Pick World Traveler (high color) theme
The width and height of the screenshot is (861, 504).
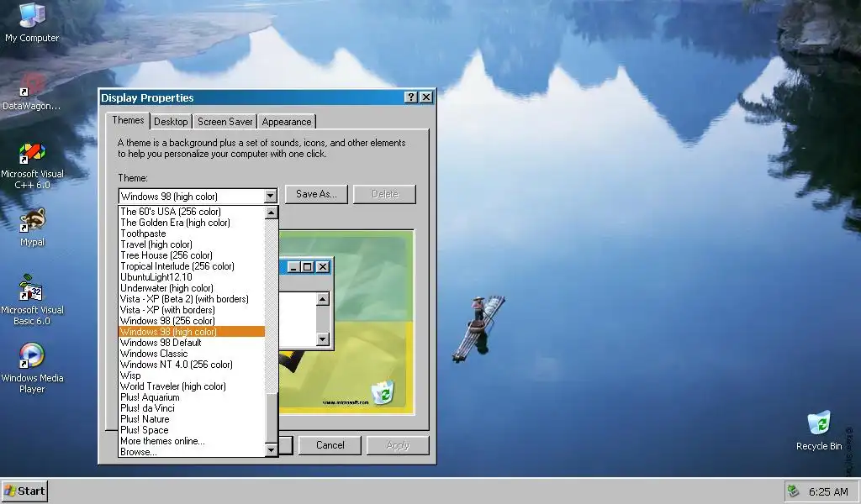pyautogui.click(x=192, y=386)
